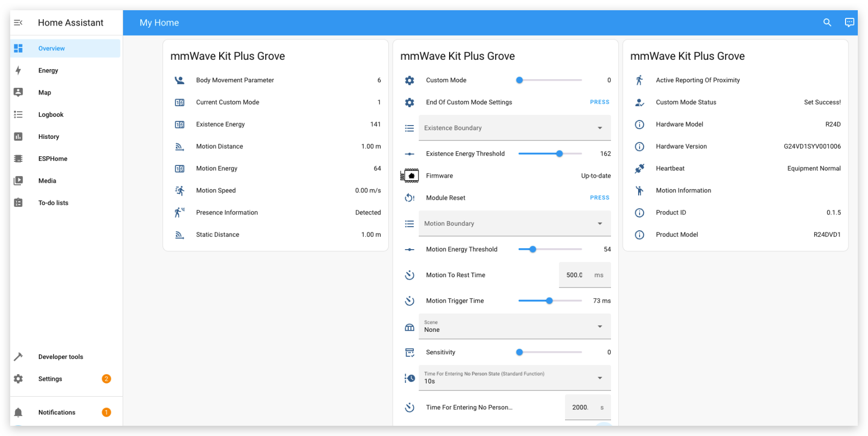
Task: Click the Motion To Rest Time input field
Action: tap(584, 275)
